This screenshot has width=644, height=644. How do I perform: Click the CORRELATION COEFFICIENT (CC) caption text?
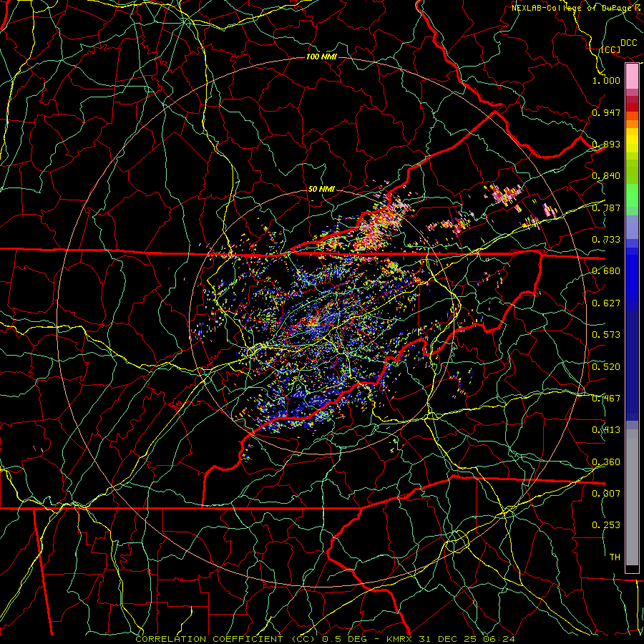tap(225, 639)
